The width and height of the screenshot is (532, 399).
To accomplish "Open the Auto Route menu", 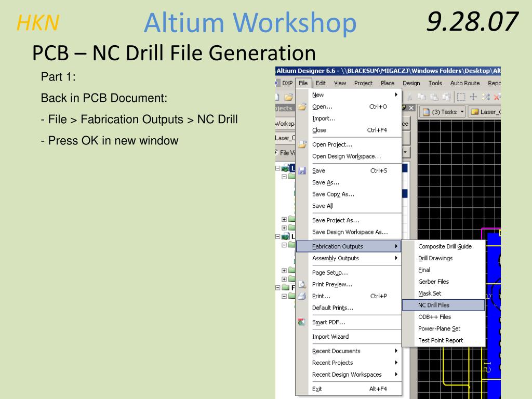I will pos(465,83).
